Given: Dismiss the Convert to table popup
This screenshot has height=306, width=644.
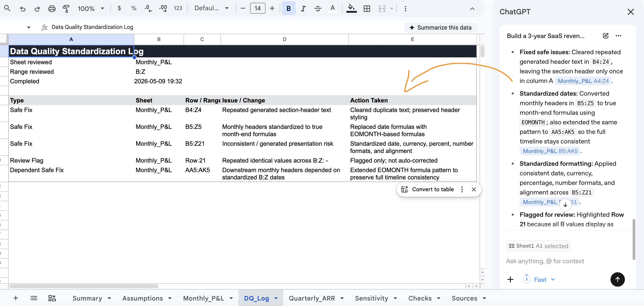Looking at the screenshot, I should point(474,189).
